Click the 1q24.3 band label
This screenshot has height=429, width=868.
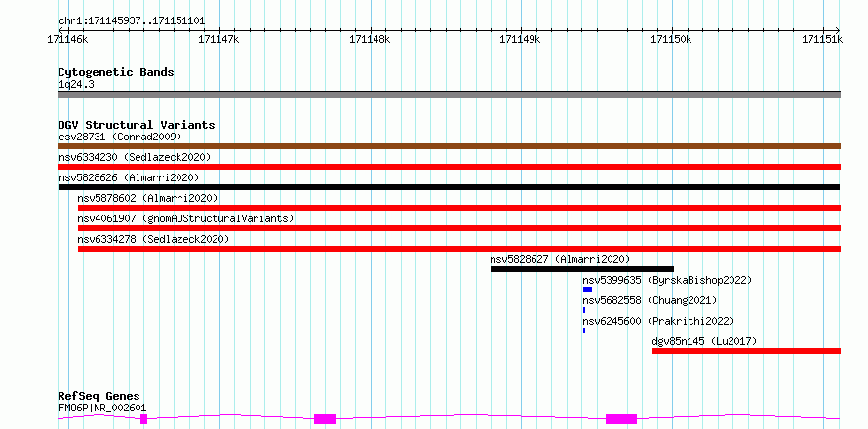[76, 84]
